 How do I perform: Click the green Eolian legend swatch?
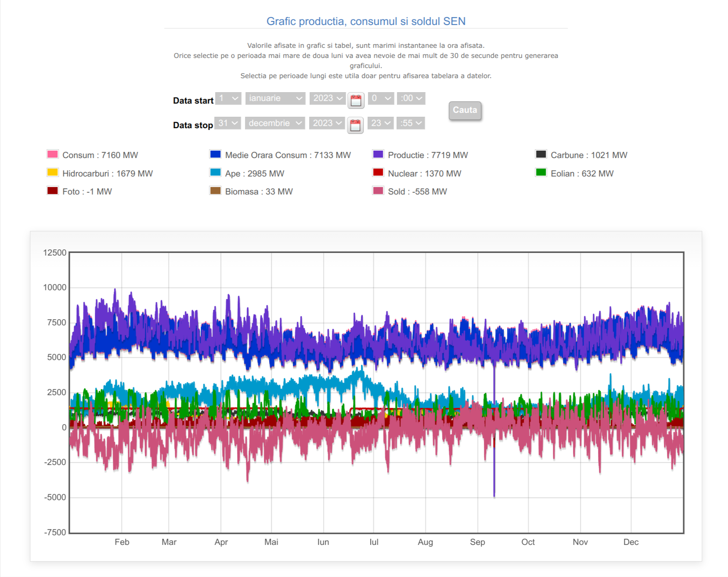click(541, 173)
